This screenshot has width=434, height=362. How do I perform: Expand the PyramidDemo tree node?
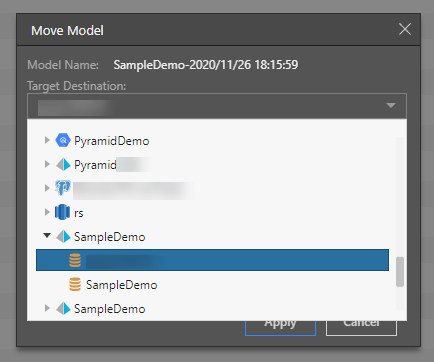[x=47, y=140]
